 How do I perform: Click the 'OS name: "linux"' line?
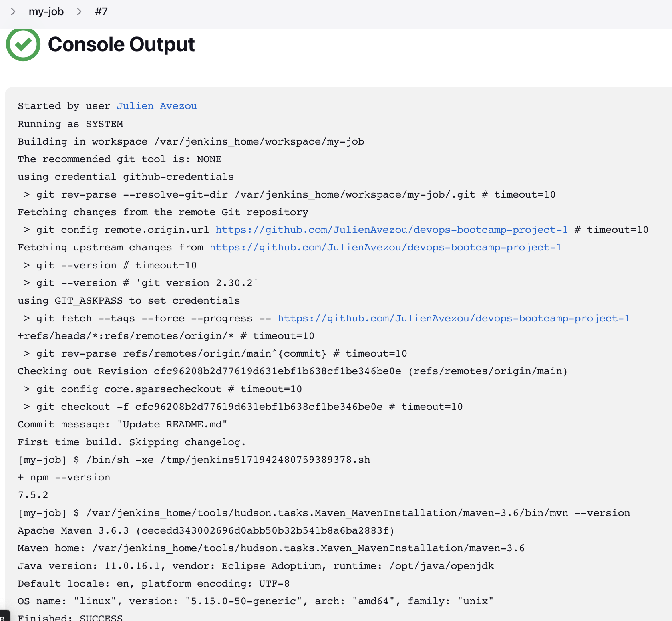point(256,601)
